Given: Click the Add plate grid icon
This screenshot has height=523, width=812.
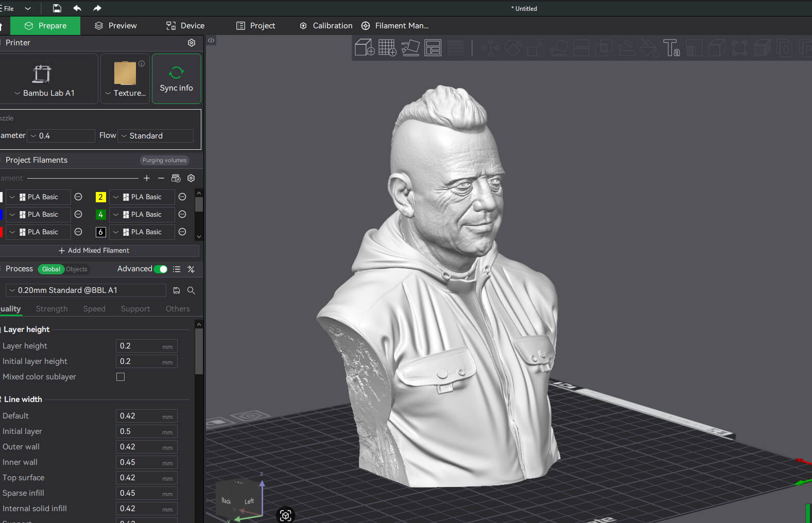Looking at the screenshot, I should coord(387,47).
